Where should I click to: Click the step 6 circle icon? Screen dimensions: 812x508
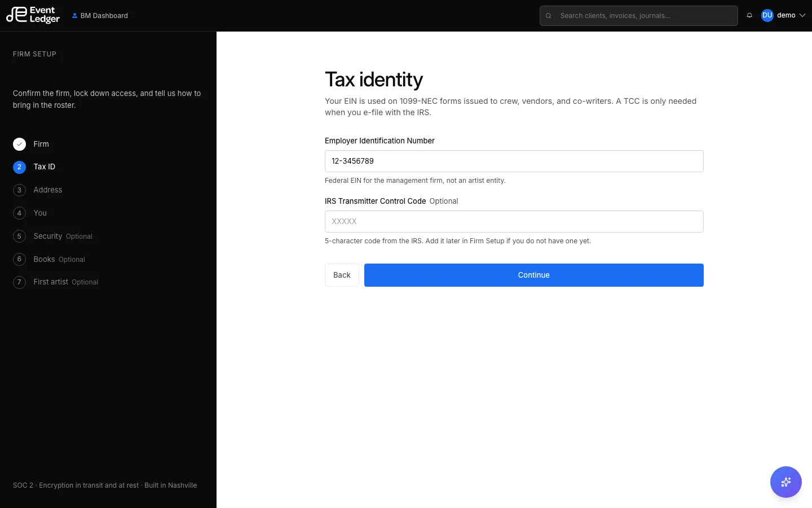(19, 260)
